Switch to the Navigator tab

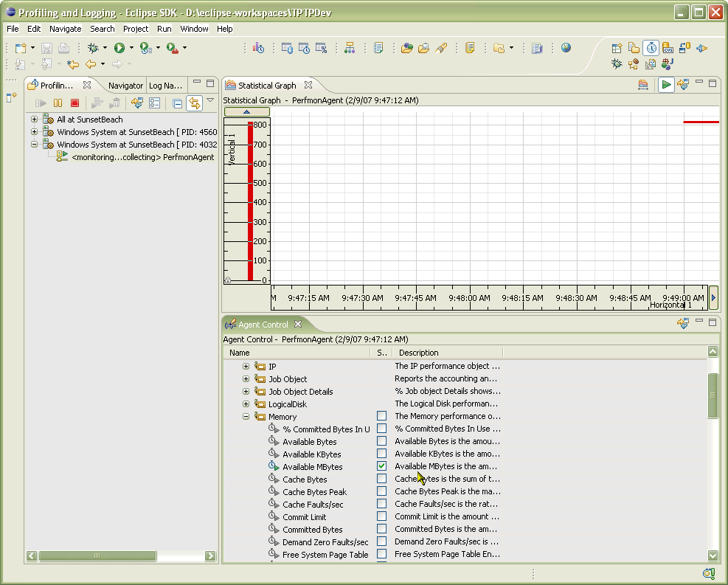coord(125,86)
